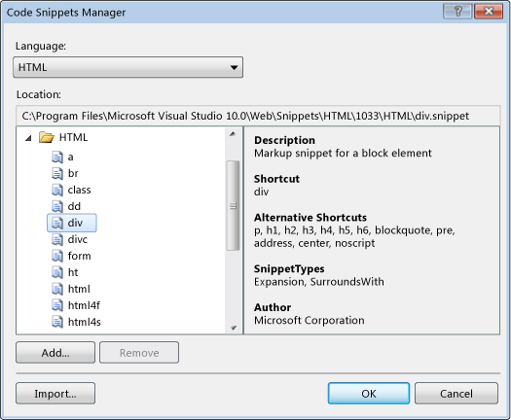Image resolution: width=511 pixels, height=420 pixels.
Task: Click the snippet list scrollbar thumb
Action: 233,205
